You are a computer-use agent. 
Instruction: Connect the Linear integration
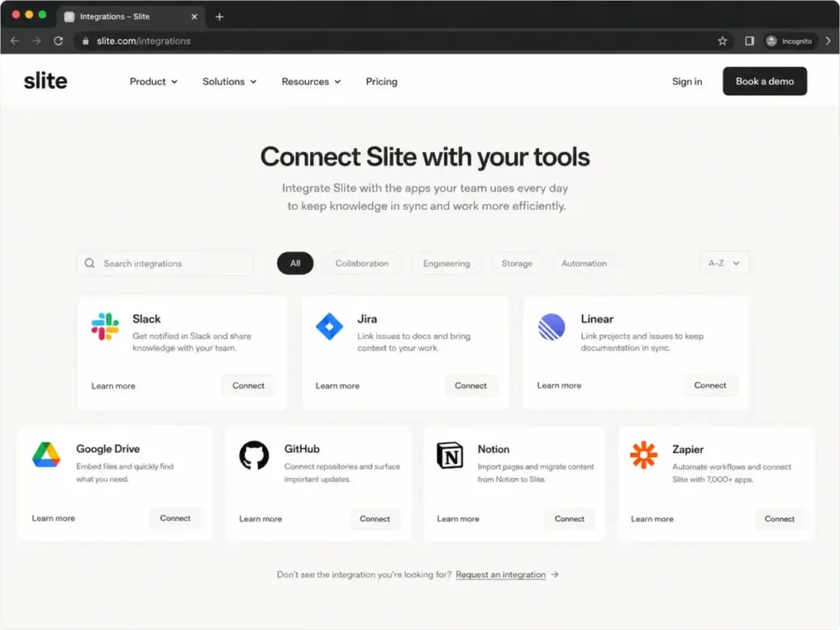pyautogui.click(x=710, y=385)
